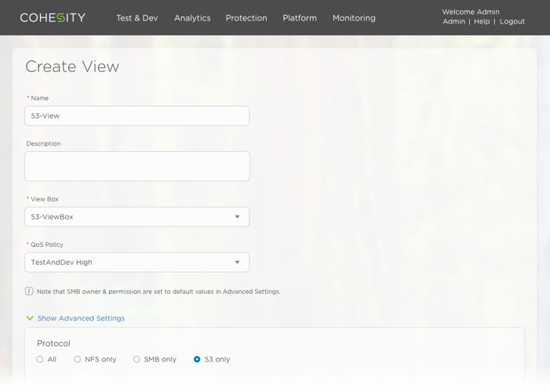Select the S3 only radio button

197,359
